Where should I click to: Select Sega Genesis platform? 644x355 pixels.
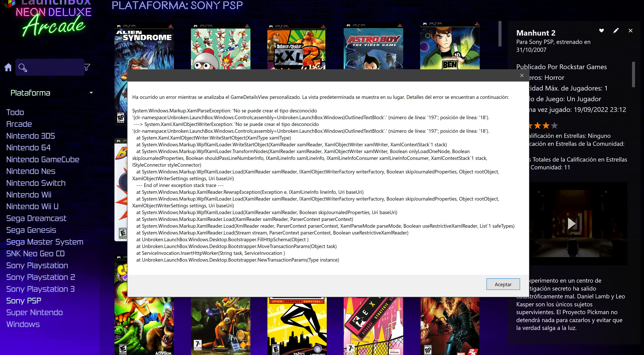tap(31, 230)
